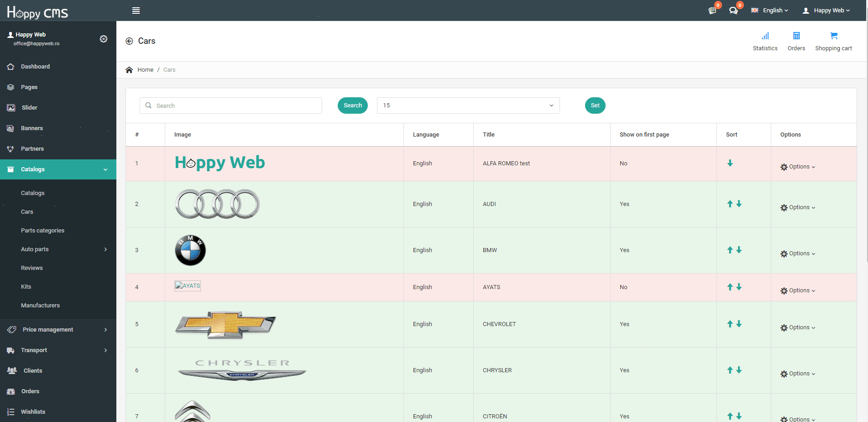This screenshot has width=868, height=422.
Task: Click the Audi rings logo thumbnail
Action: pos(217,204)
